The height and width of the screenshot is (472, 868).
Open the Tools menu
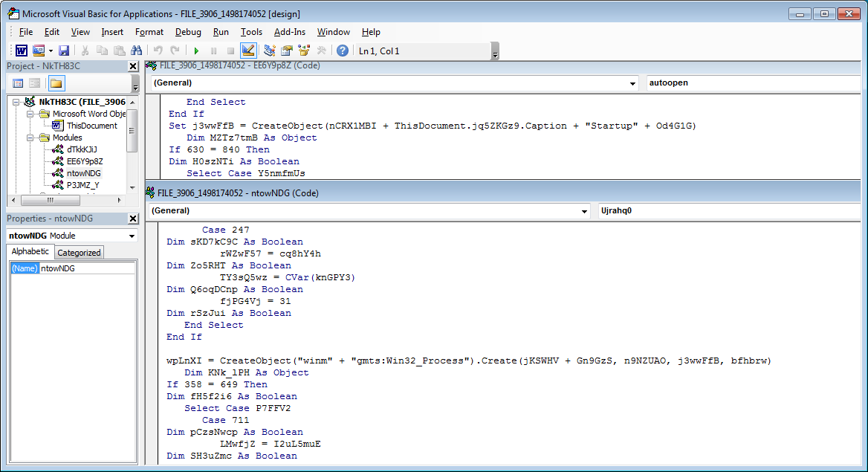pyautogui.click(x=251, y=32)
